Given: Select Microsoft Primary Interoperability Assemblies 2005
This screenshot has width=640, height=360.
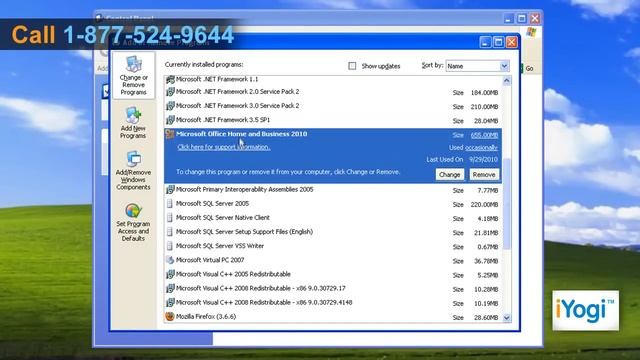Looking at the screenshot, I should 244,189.
